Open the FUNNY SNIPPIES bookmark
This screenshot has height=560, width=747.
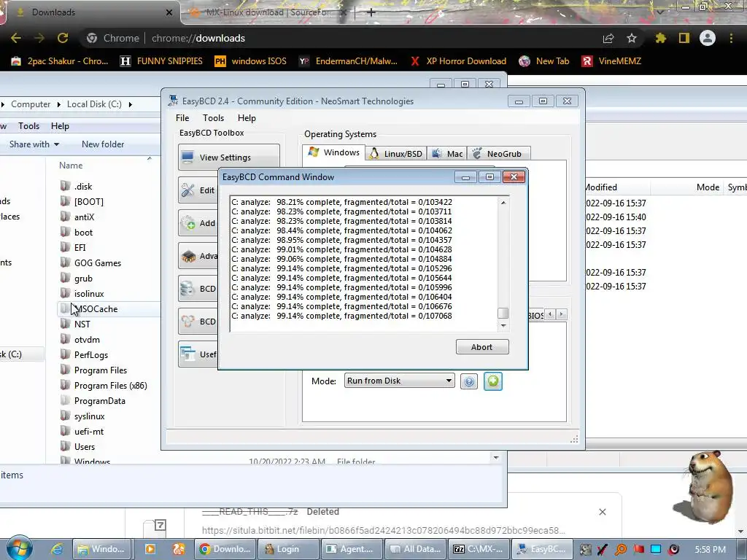[161, 61]
